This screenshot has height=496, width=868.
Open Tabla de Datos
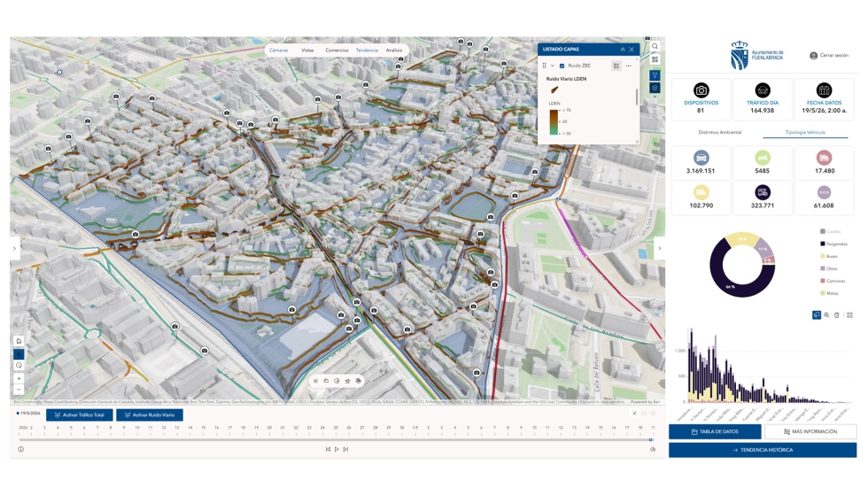tap(715, 431)
